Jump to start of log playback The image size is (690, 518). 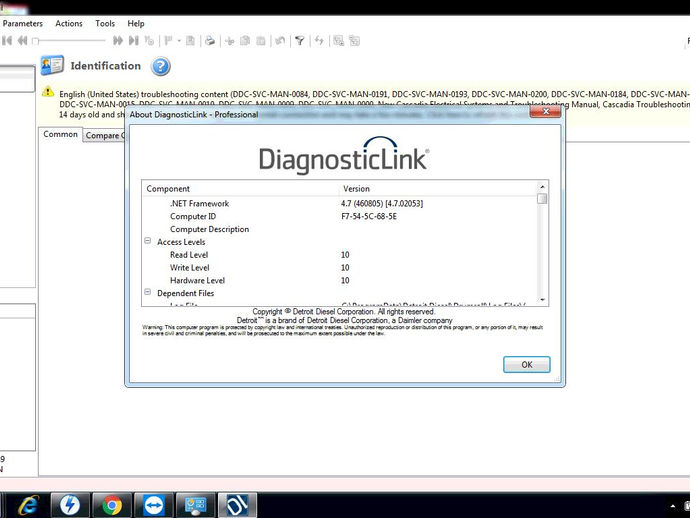click(7, 41)
